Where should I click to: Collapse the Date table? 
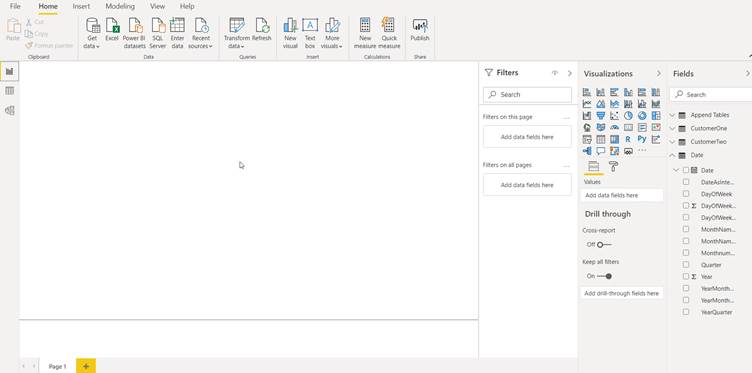672,155
